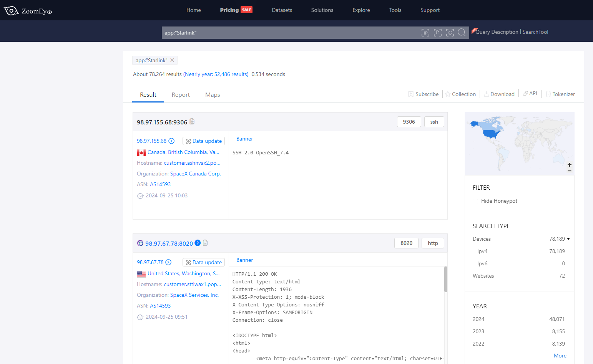Screen dimensions: 593x364
Task: Open the SearchTool link
Action: (x=535, y=32)
